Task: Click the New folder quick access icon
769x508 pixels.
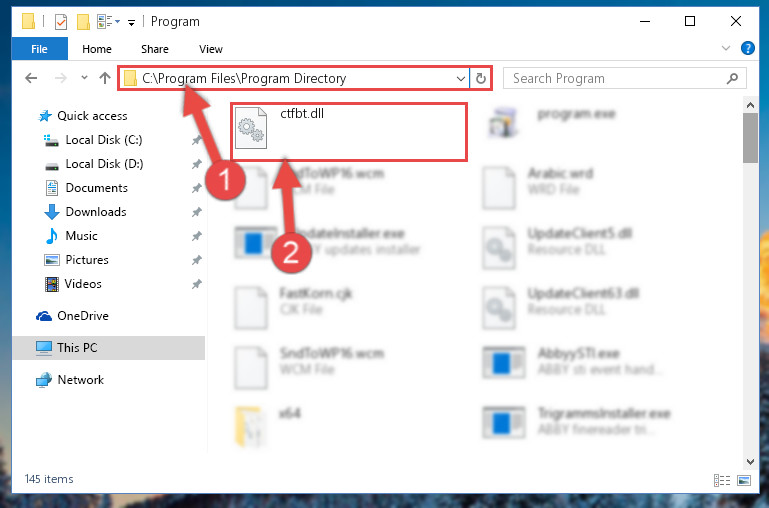Action: coord(83,22)
